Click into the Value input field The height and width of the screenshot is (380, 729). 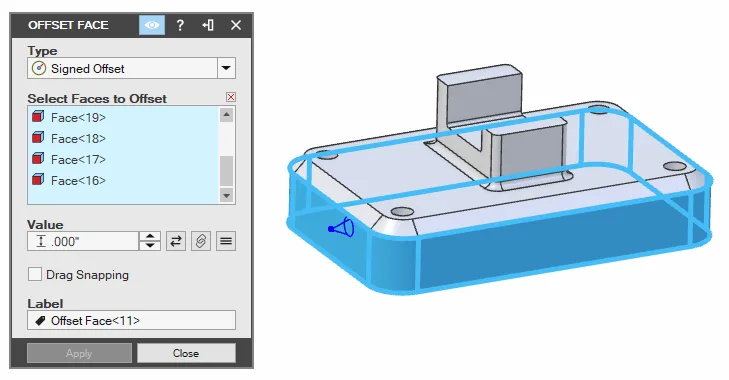pos(83,241)
